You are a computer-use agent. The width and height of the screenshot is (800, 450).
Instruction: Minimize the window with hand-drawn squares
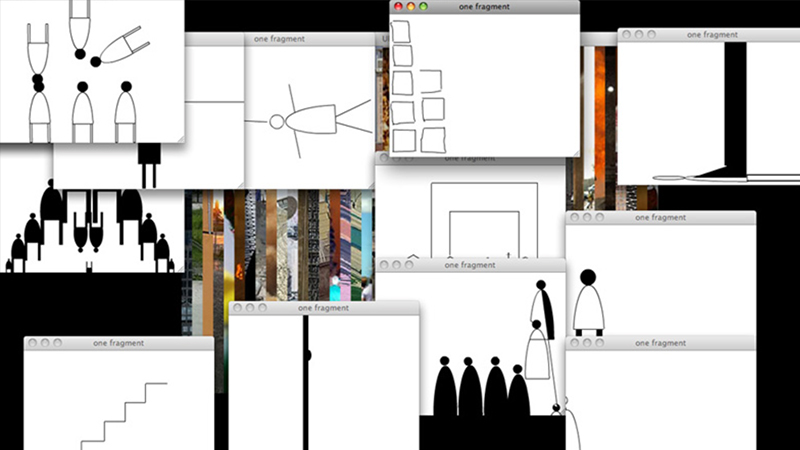411,7
